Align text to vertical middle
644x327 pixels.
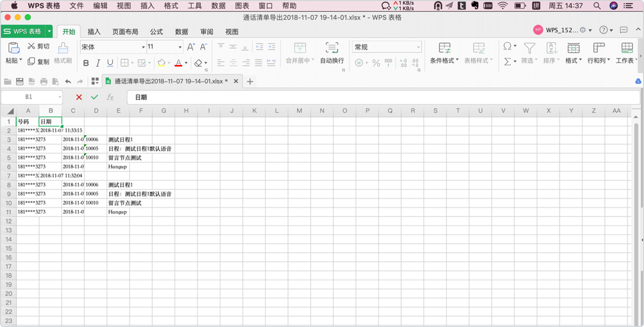point(233,47)
